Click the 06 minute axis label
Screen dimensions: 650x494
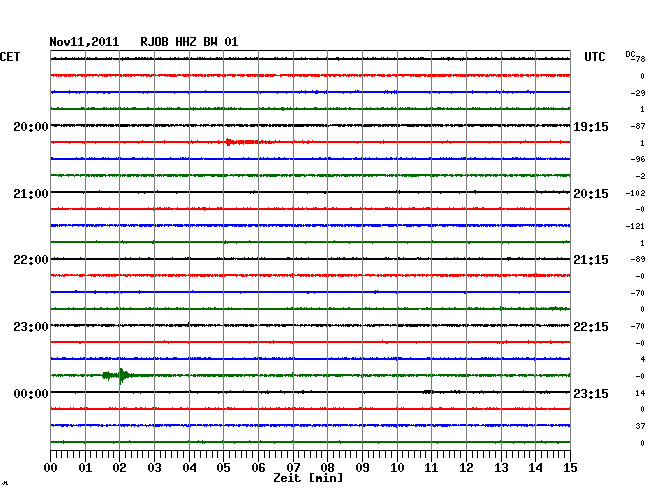pyautogui.click(x=258, y=467)
